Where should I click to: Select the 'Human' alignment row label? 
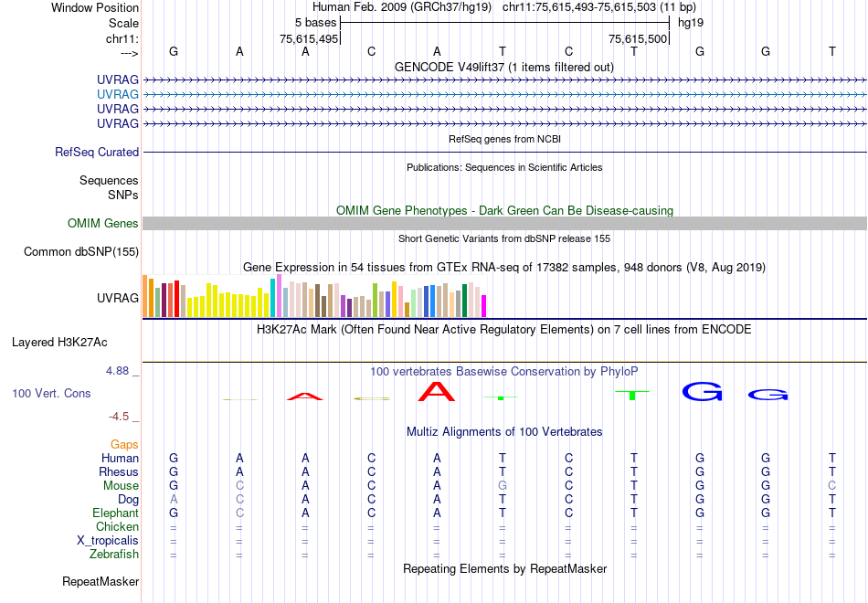[120, 458]
